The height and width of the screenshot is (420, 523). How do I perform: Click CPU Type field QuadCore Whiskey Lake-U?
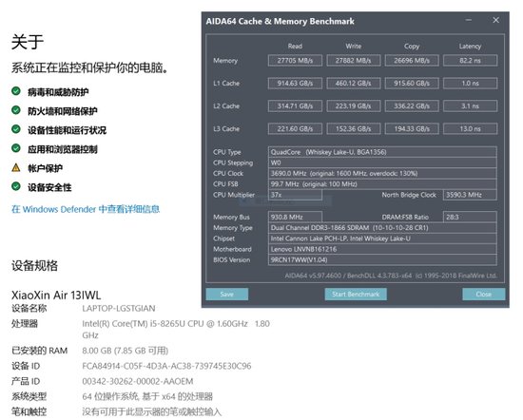click(x=382, y=152)
